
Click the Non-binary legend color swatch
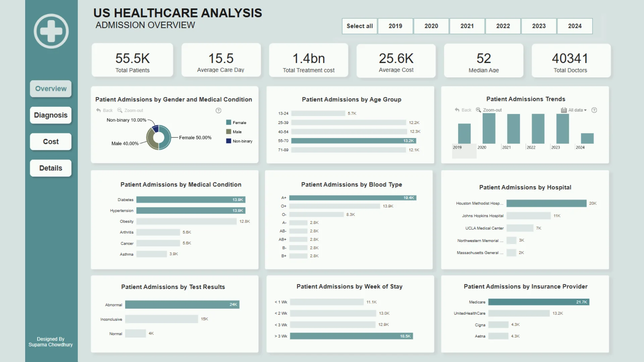(228, 141)
